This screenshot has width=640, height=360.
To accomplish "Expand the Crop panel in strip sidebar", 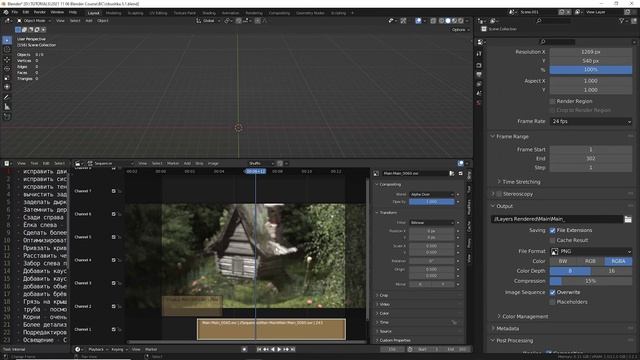I will pos(383,295).
